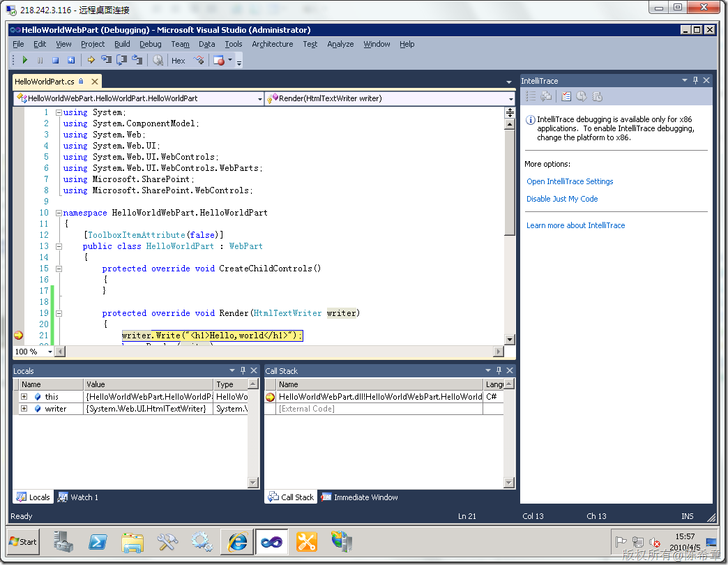Click the Show Next Statement yellow arrow

click(x=91, y=60)
